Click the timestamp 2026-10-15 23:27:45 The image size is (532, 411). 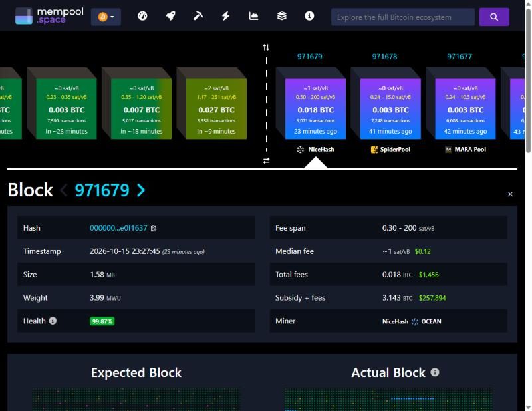coord(125,251)
